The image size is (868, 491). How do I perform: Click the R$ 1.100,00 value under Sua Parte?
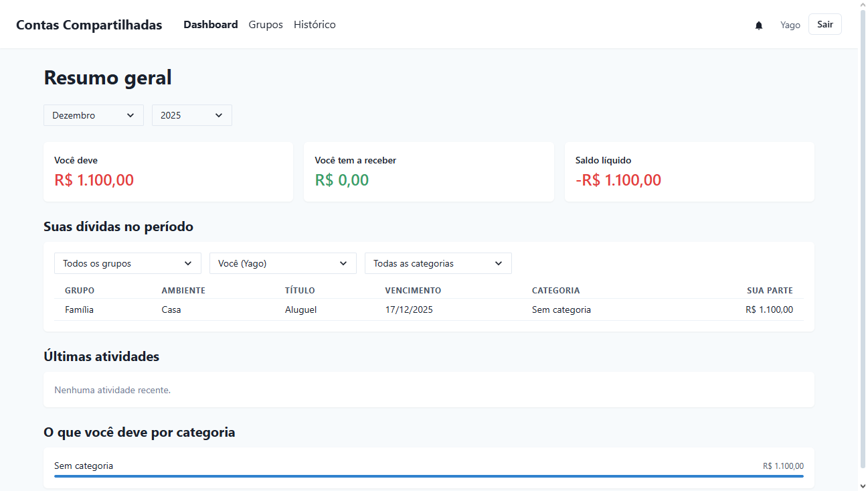[769, 309]
